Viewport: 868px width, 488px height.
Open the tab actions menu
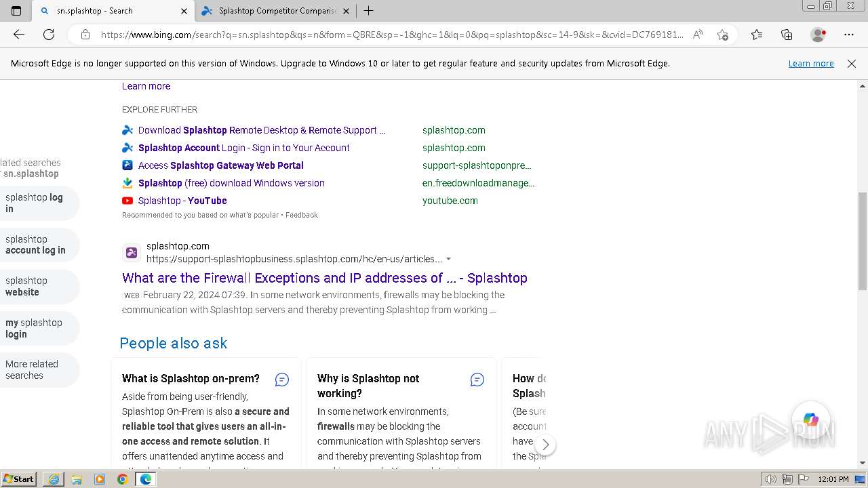(16, 11)
